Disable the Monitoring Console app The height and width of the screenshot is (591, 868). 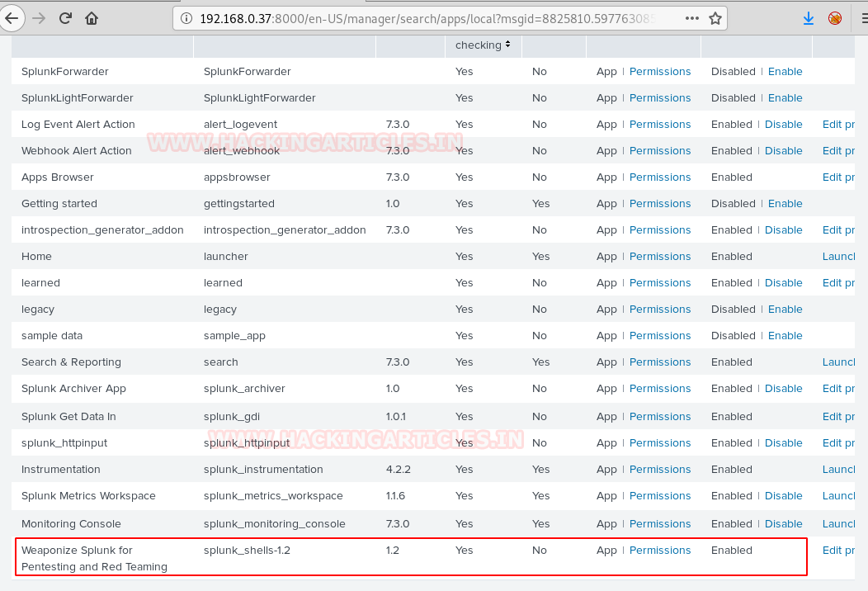click(x=783, y=524)
